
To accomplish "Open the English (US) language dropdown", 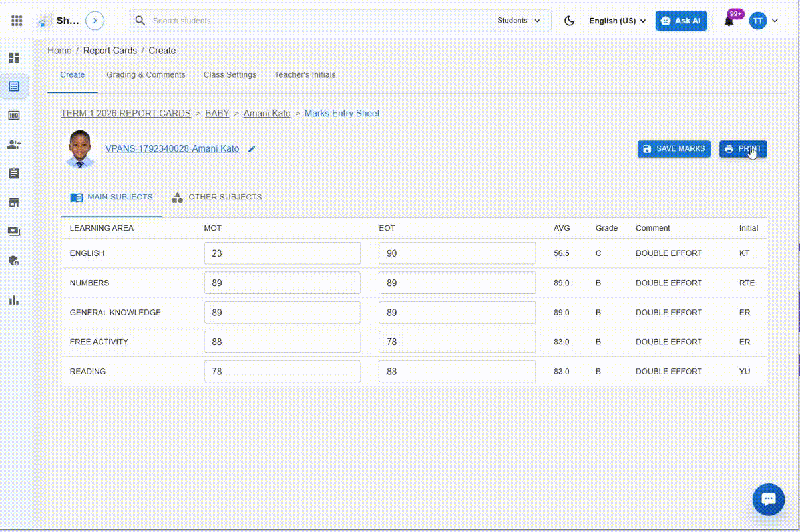I will coord(618,21).
